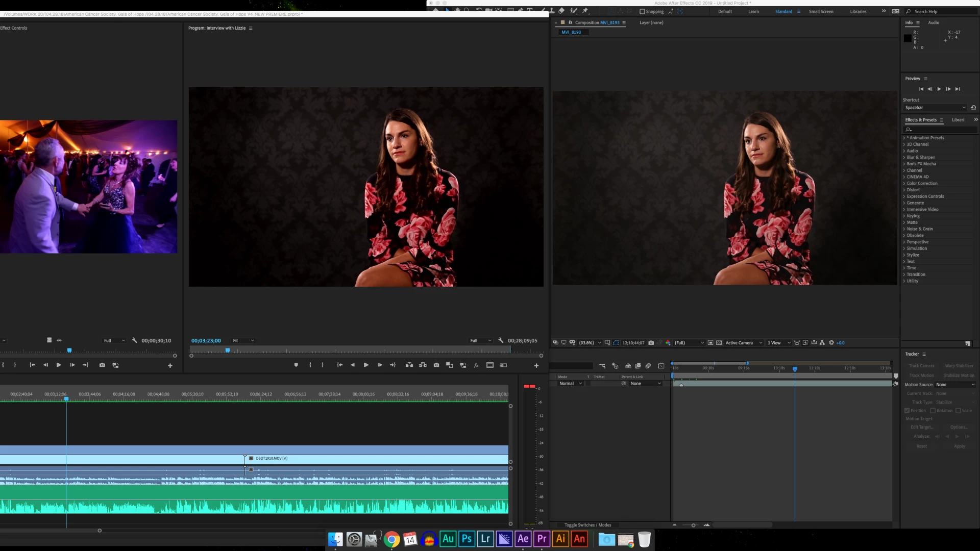The image size is (980, 551).
Task: Export frame from the Program monitor
Action: [x=436, y=365]
